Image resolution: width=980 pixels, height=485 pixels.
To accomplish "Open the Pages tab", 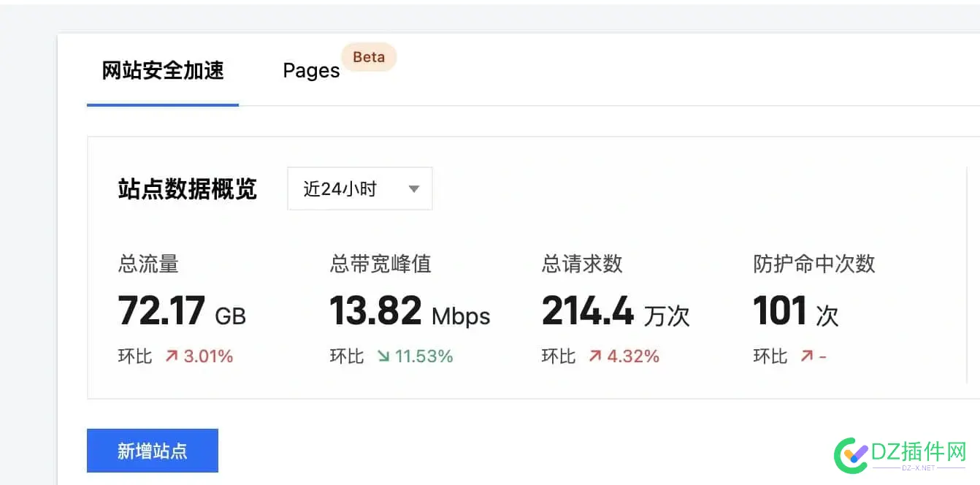I will pyautogui.click(x=311, y=71).
